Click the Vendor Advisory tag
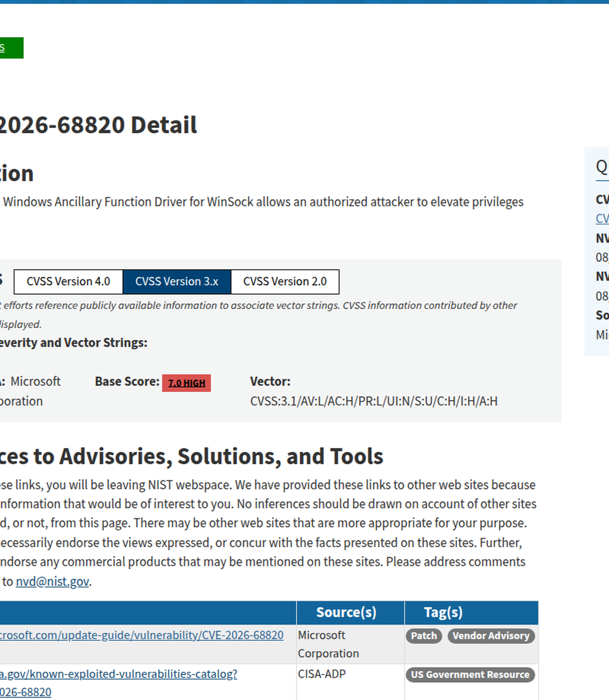The height and width of the screenshot is (700, 609). [491, 636]
